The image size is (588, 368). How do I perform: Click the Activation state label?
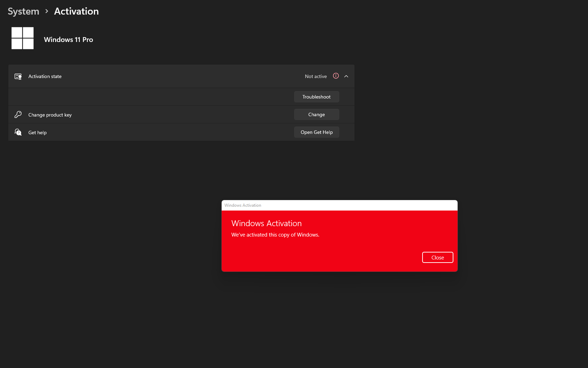[x=45, y=76]
